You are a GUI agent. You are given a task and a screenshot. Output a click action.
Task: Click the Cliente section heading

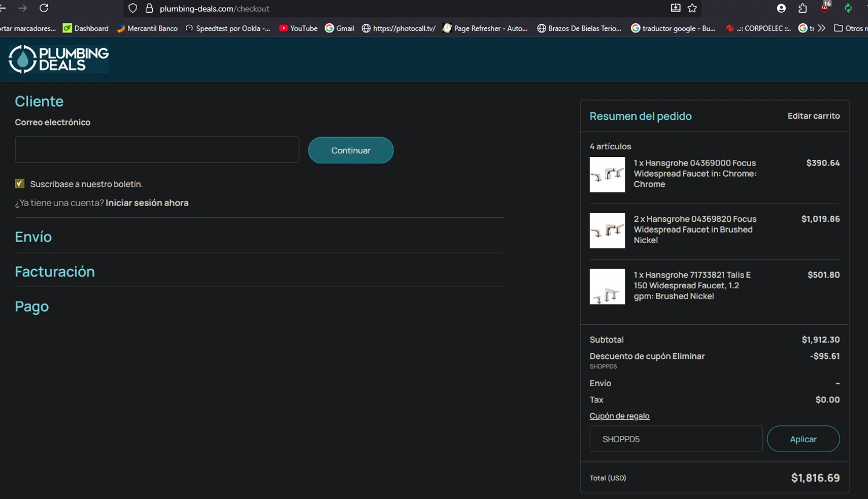pos(39,101)
